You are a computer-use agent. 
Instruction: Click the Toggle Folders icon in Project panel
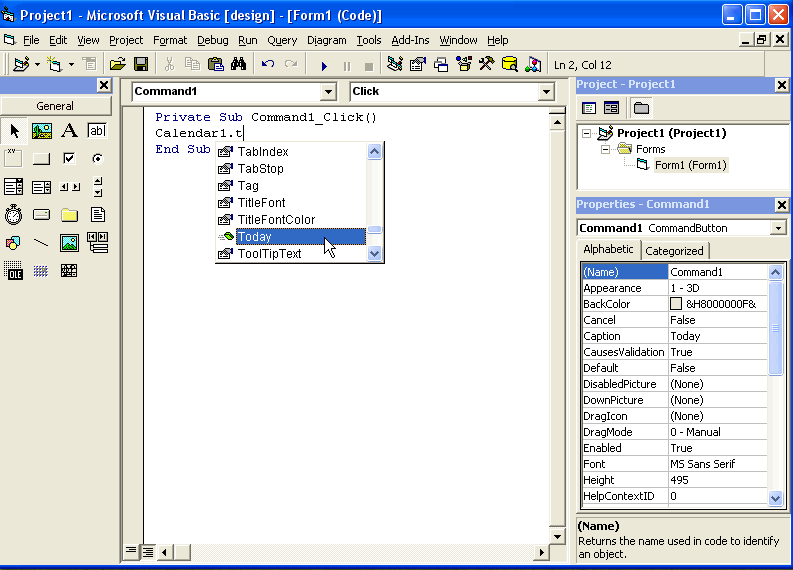tap(640, 108)
